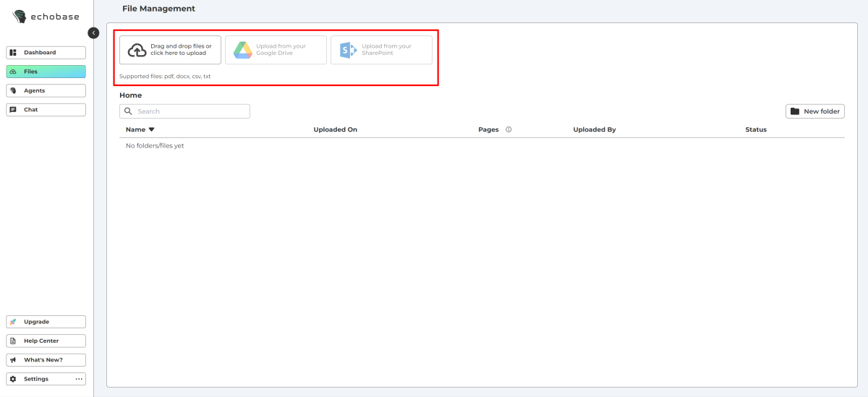868x397 pixels.
Task: Click the Help Center document icon
Action: point(13,341)
